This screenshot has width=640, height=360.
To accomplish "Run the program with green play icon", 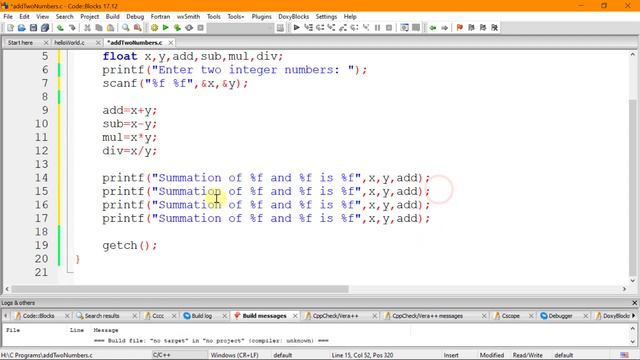I will pyautogui.click(x=165, y=28).
